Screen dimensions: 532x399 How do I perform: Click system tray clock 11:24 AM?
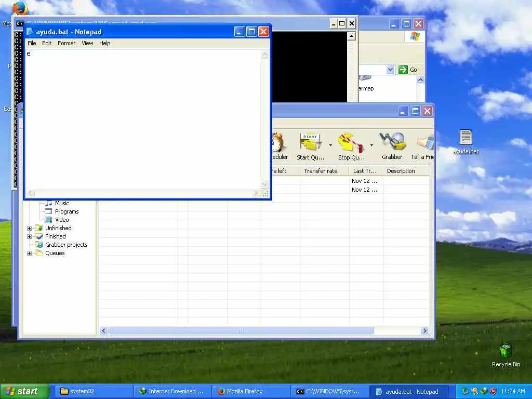pyautogui.click(x=513, y=391)
